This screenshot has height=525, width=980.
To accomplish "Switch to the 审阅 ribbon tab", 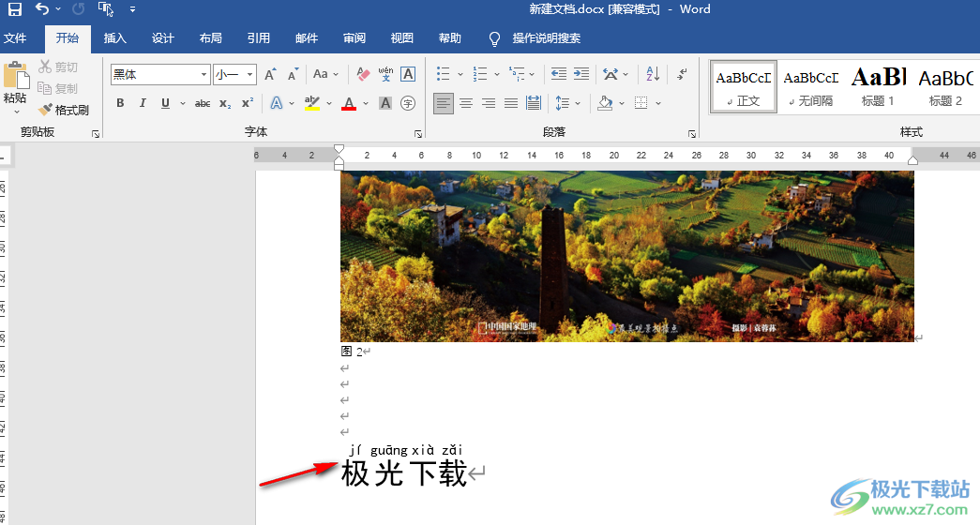I will click(x=354, y=38).
